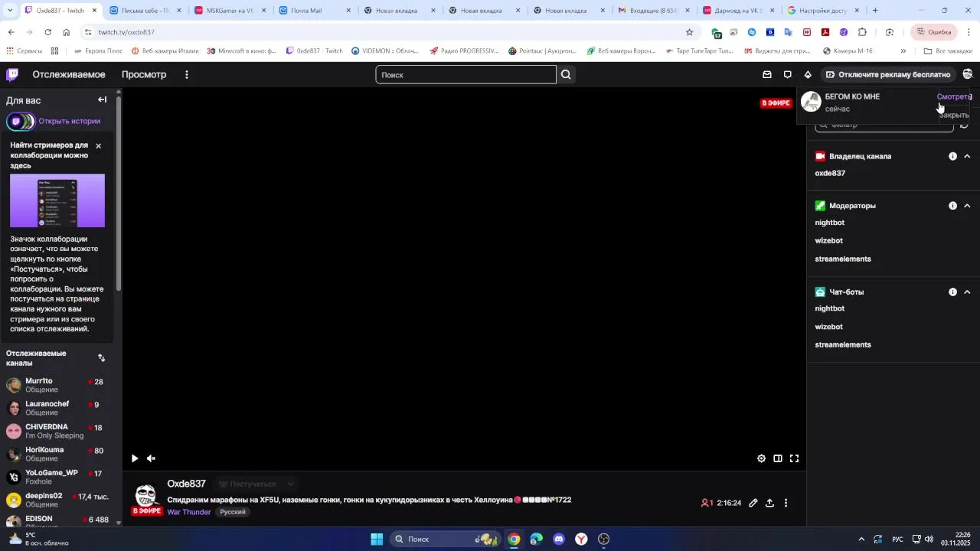Toggle theater mode in the player

(x=778, y=458)
